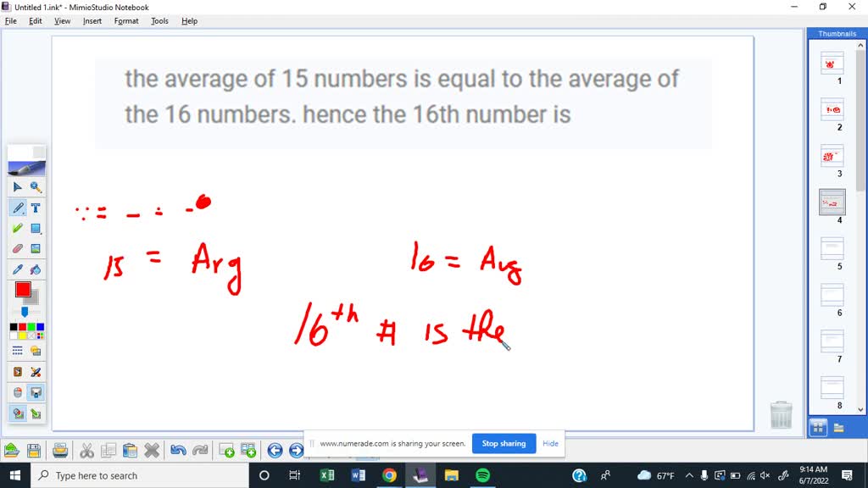Viewport: 868px width, 488px height.
Task: Add a new page with the plus icon
Action: click(x=226, y=450)
